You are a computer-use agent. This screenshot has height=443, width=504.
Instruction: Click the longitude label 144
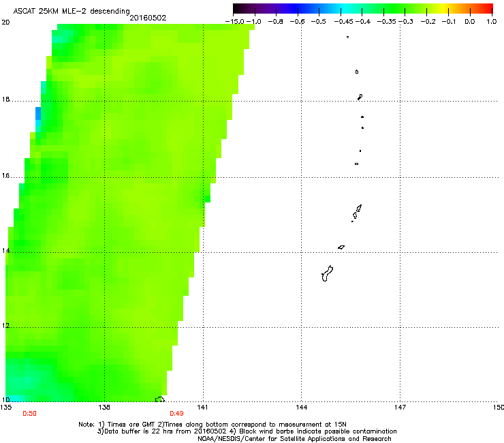302,408
